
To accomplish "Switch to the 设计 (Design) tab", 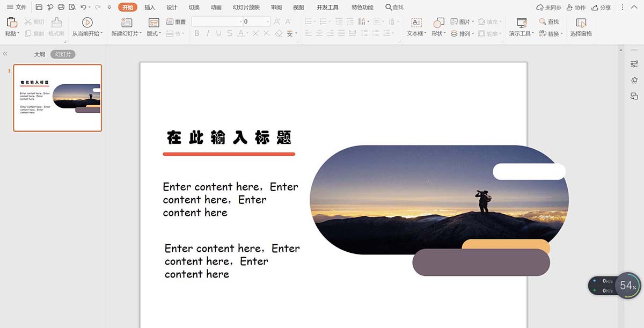I will click(x=172, y=8).
